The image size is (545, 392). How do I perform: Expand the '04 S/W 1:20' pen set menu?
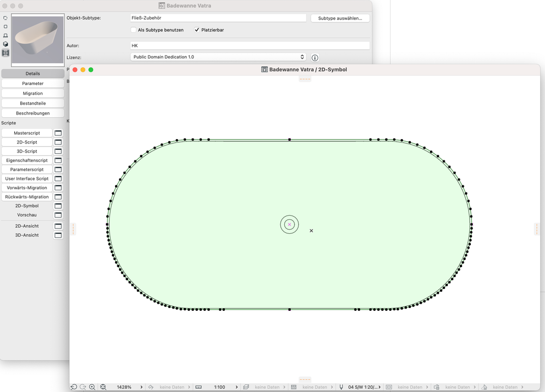pyautogui.click(x=380, y=387)
